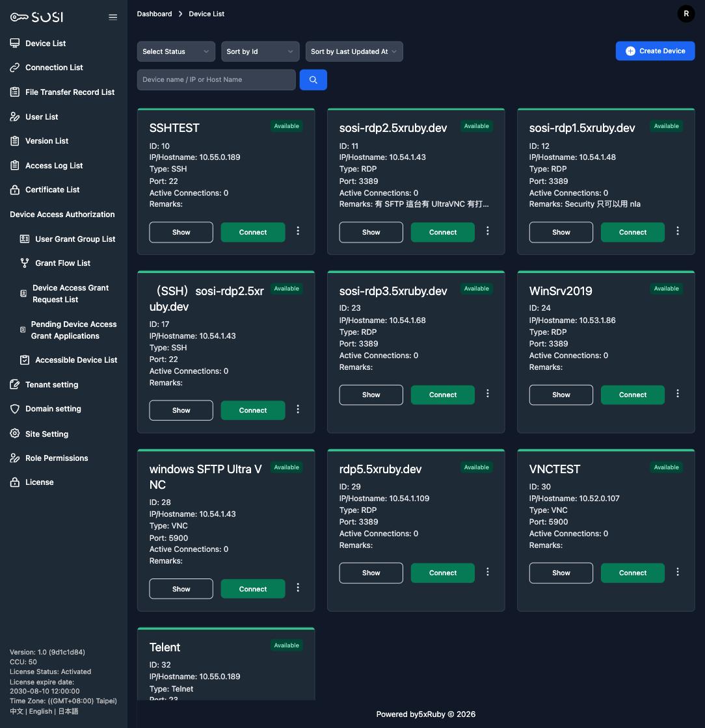The width and height of the screenshot is (705, 728).
Task: Open more options for WinSrv2019 card
Action: click(x=678, y=393)
